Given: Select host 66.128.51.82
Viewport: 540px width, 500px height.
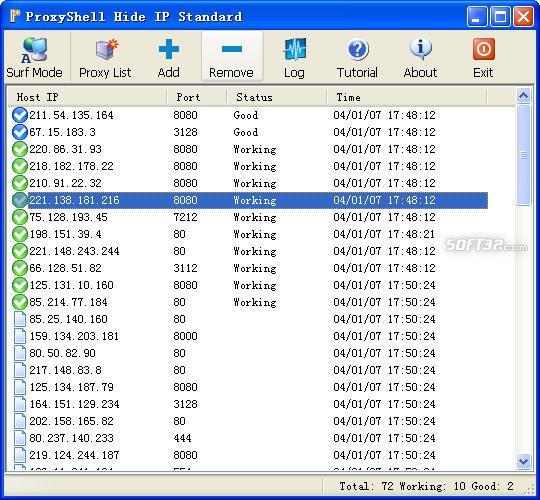Looking at the screenshot, I should (x=65, y=268).
